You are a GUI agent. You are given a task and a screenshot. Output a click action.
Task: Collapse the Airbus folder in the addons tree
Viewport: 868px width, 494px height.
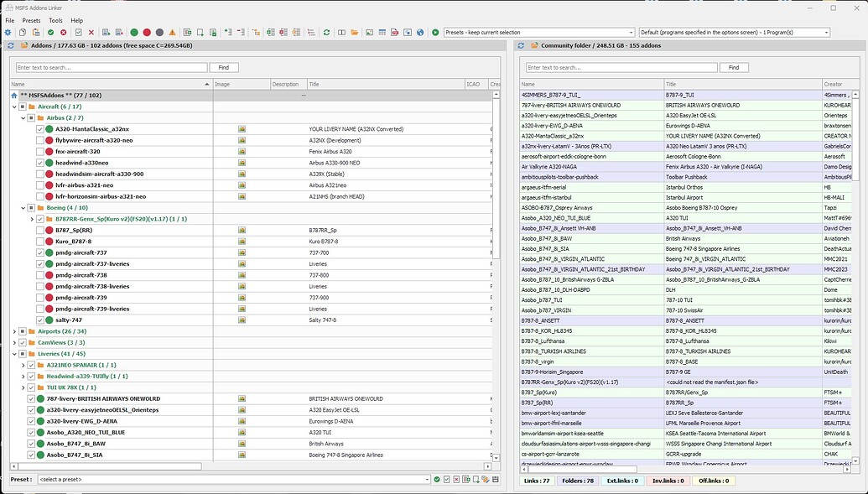tap(22, 117)
